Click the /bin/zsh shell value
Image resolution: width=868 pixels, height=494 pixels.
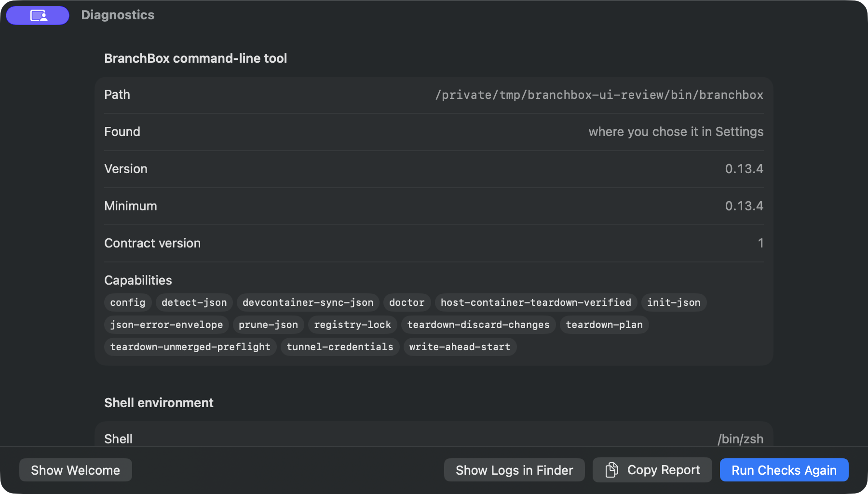[x=740, y=439]
